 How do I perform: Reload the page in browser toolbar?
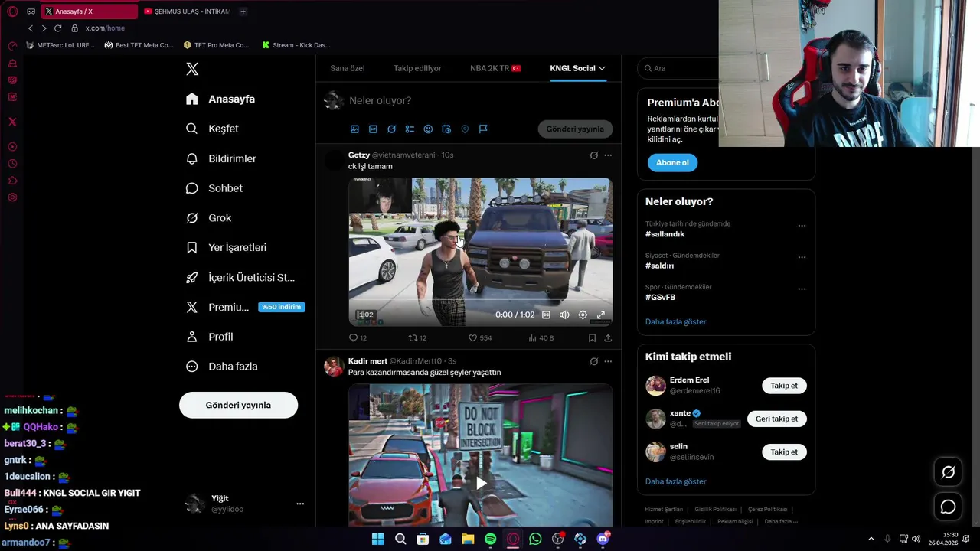coord(57,28)
